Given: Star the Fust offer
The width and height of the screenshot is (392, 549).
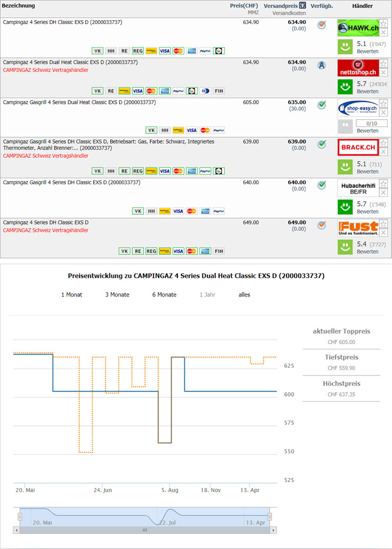Looking at the screenshot, I should click(384, 224).
